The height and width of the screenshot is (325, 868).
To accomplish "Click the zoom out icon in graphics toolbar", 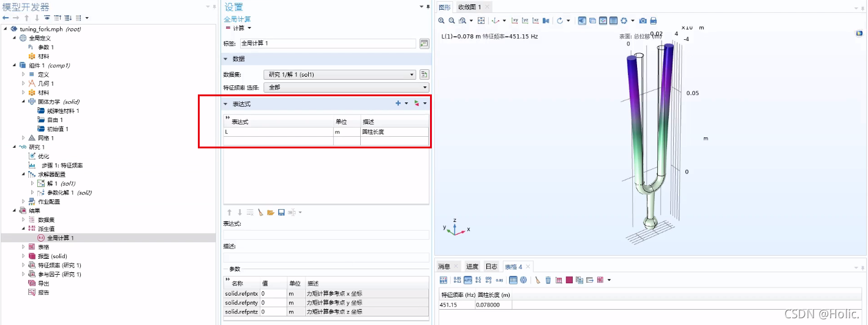I will [x=451, y=20].
